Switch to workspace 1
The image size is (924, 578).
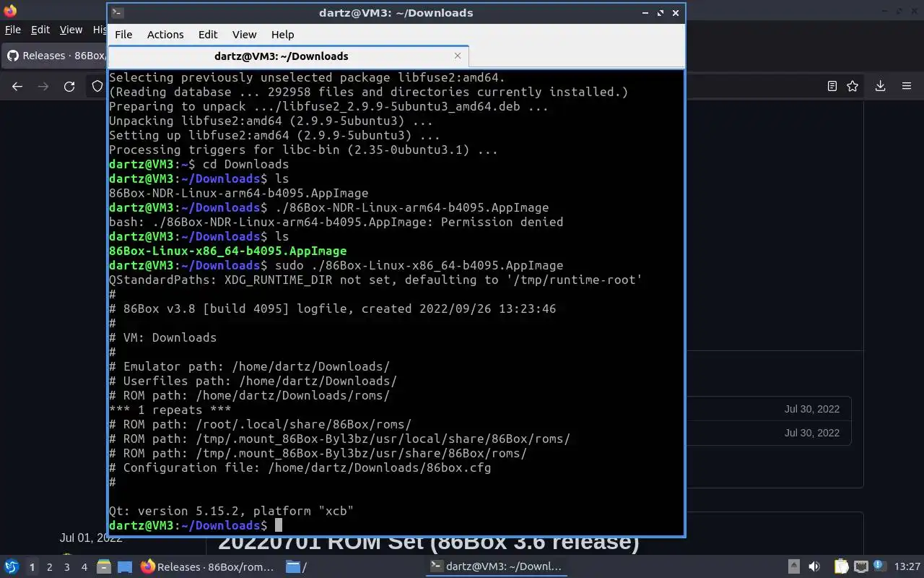pyautogui.click(x=32, y=567)
